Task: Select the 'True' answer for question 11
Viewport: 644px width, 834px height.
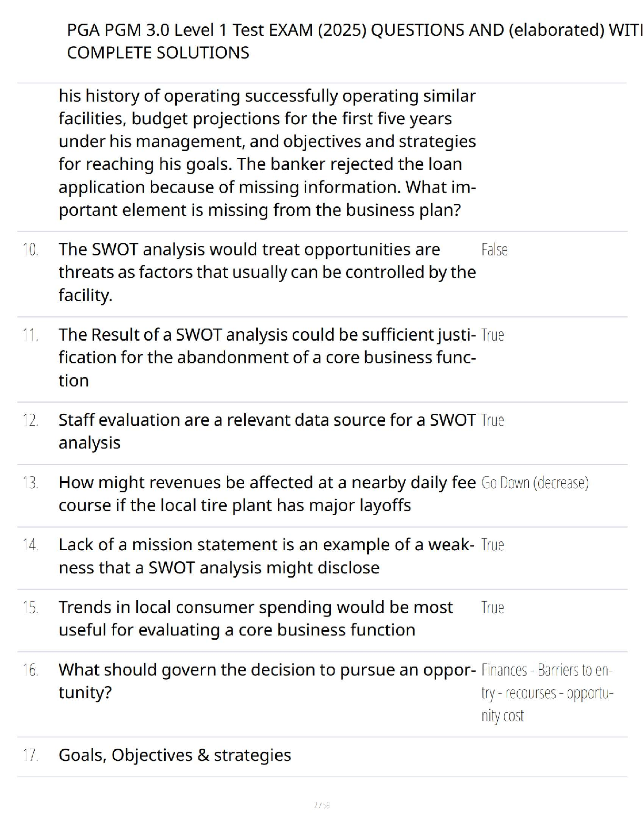Action: coord(492,335)
